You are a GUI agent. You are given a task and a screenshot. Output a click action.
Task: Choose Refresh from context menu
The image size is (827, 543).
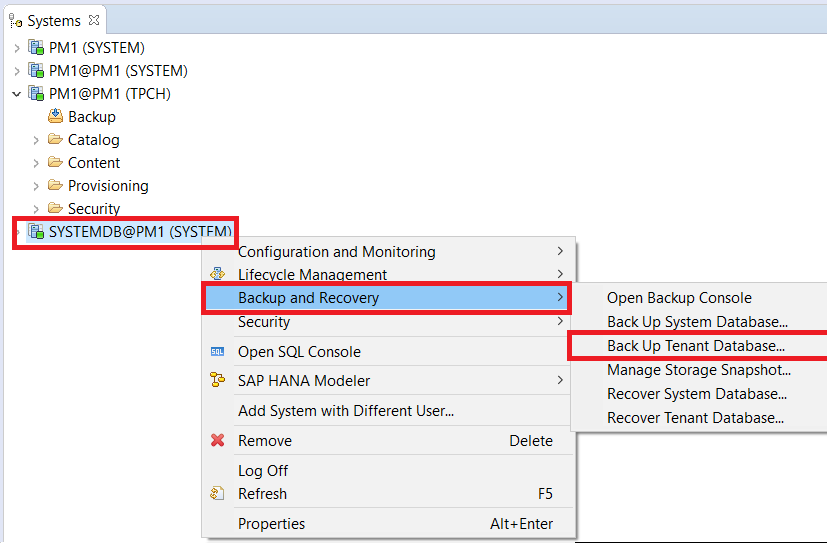(x=388, y=494)
